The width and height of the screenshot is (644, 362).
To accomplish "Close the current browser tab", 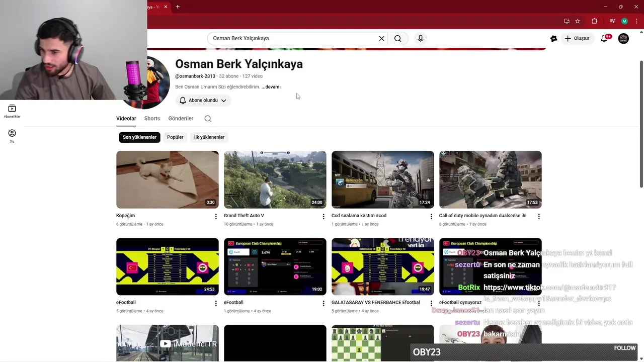I will pyautogui.click(x=166, y=7).
